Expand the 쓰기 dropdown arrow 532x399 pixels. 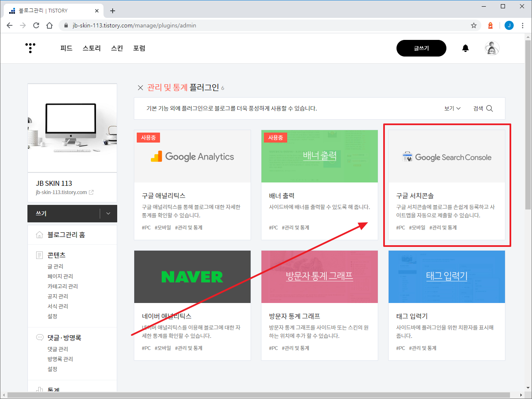click(x=108, y=214)
